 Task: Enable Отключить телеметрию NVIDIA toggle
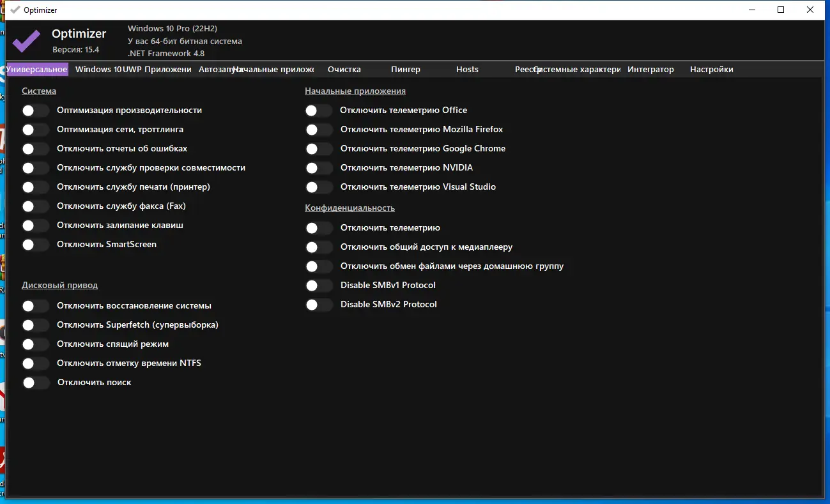[x=318, y=168]
